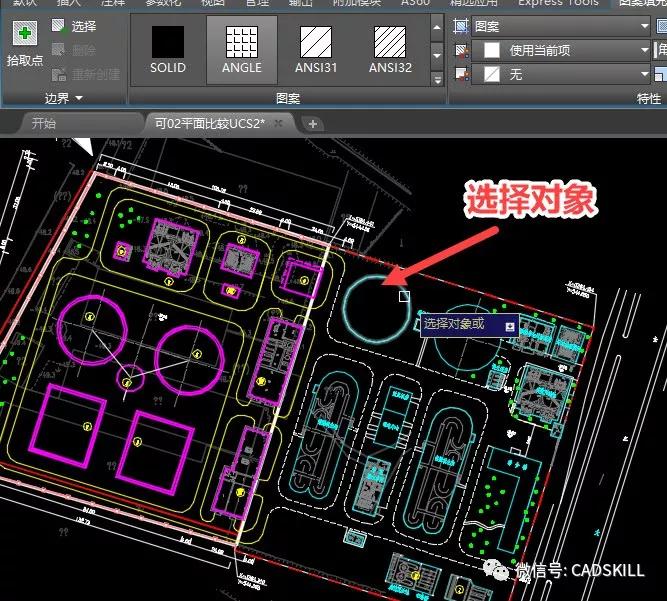Select the SOLID hatch pattern

[x=168, y=50]
